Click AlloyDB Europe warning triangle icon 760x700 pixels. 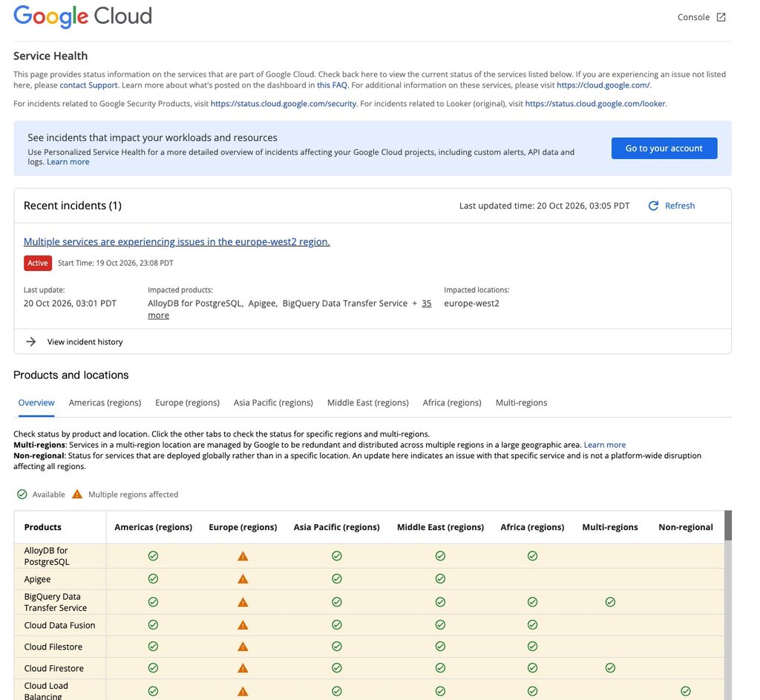point(243,556)
